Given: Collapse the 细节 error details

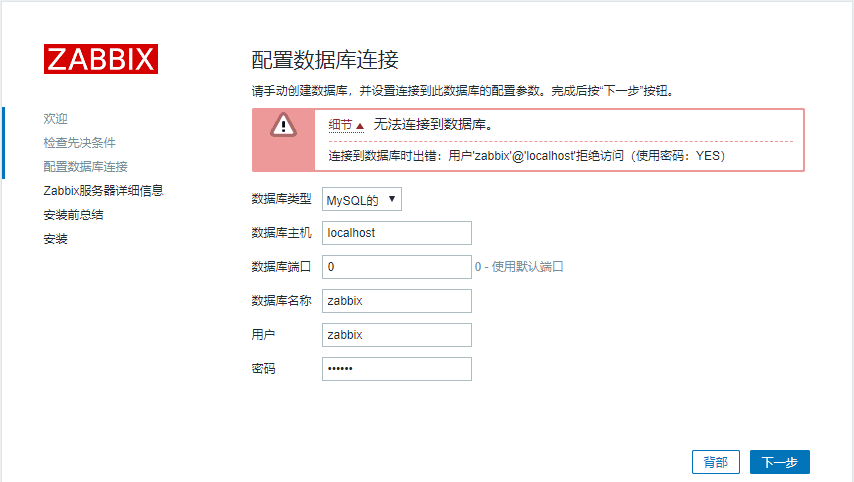Looking at the screenshot, I should tap(346, 125).
